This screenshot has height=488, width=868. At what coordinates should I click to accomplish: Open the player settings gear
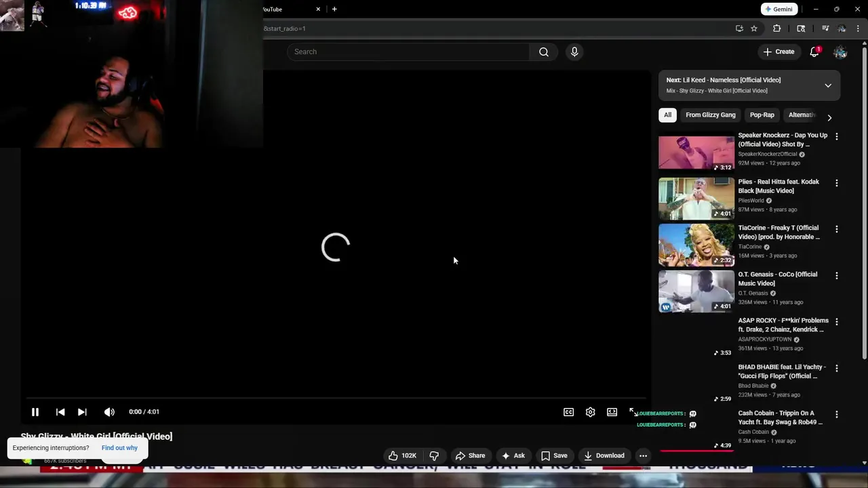click(590, 411)
